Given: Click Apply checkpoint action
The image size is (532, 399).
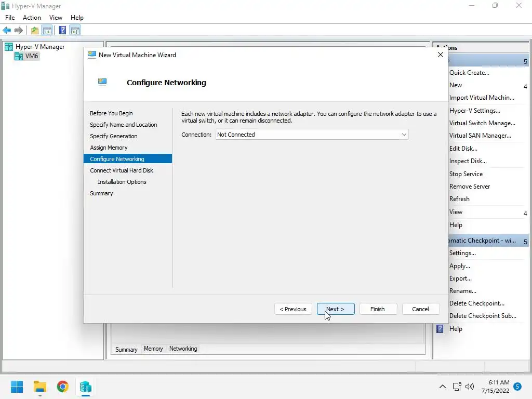Looking at the screenshot, I should coord(459,266).
